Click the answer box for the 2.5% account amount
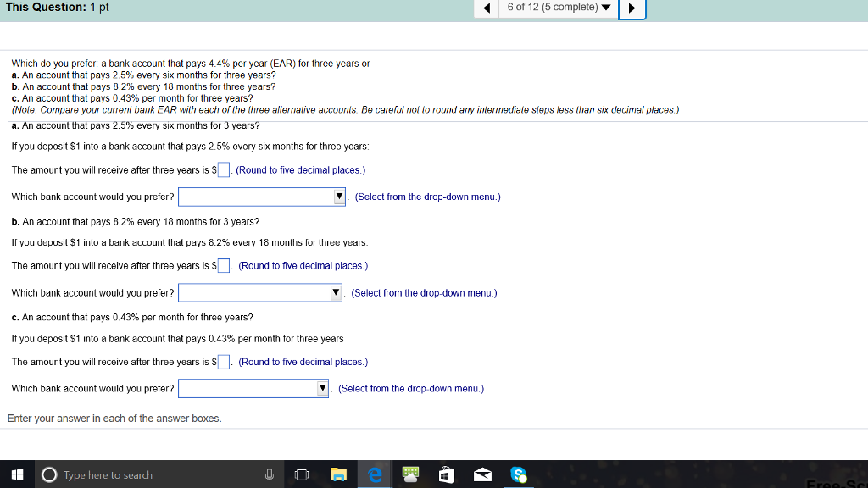Screen dimensions: 868x488 [x=222, y=169]
